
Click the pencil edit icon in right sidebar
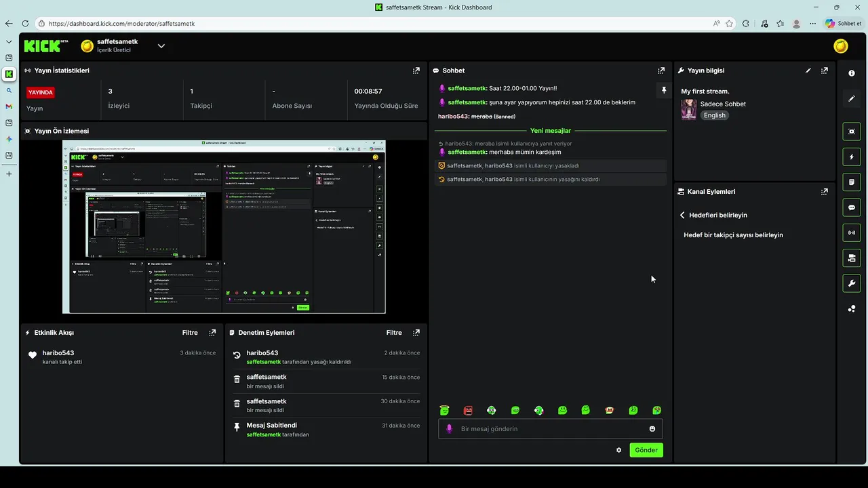pyautogui.click(x=852, y=98)
